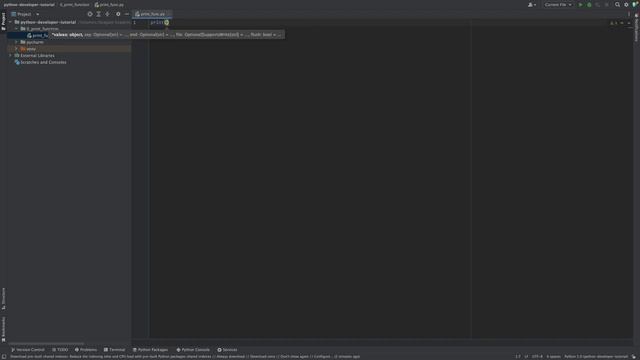Click the intention bulb next to print
The height and width of the screenshot is (360, 640).
(x=167, y=22)
